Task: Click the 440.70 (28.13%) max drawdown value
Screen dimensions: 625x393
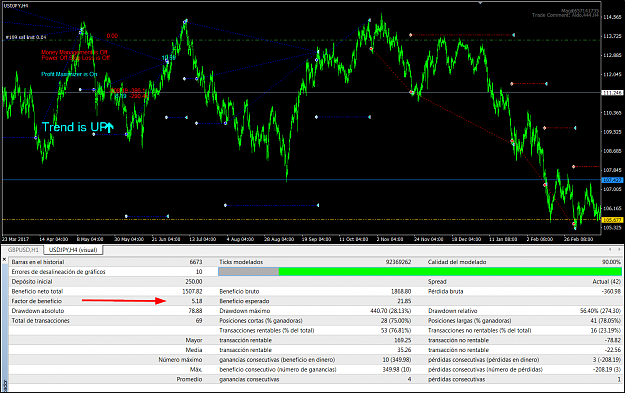Action: coord(391,311)
